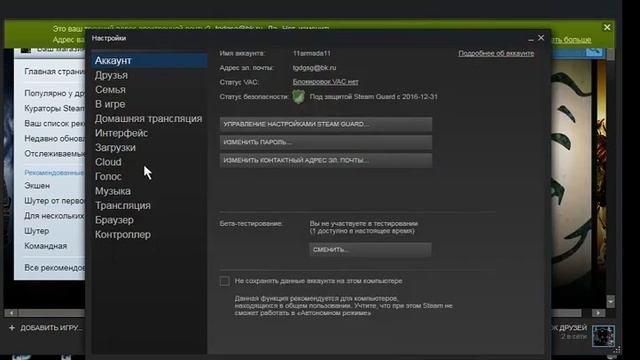
Task: Click the vertical scrollbar down arrow
Action: point(610,302)
